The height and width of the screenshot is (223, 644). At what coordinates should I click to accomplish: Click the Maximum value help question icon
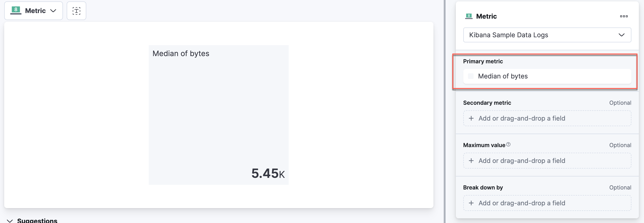tap(508, 144)
